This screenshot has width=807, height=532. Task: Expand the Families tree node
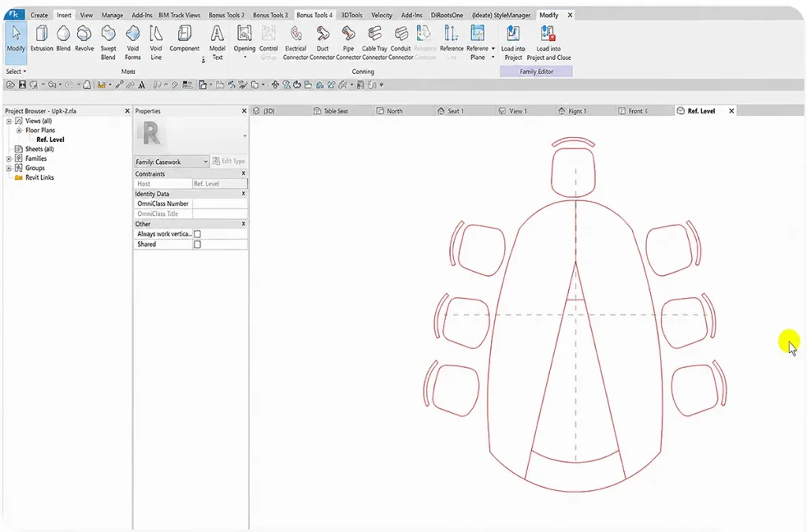click(x=9, y=158)
